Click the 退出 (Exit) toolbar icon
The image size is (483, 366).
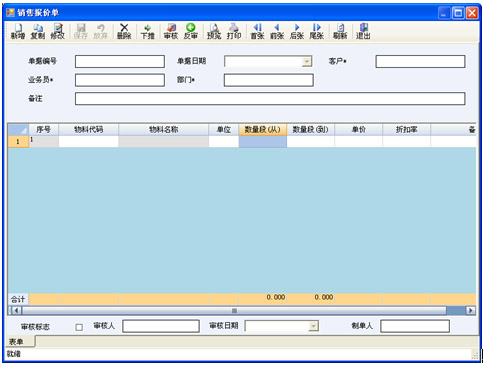pos(363,31)
